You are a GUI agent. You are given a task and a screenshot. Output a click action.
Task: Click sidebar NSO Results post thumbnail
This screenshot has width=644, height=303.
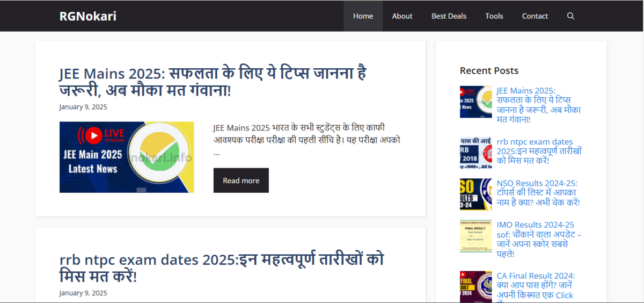(x=476, y=194)
